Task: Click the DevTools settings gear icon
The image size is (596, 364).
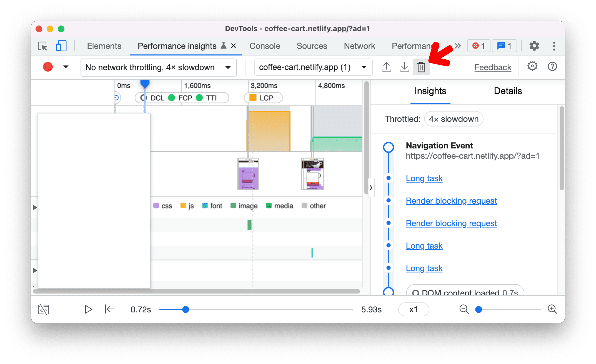Action: point(534,46)
